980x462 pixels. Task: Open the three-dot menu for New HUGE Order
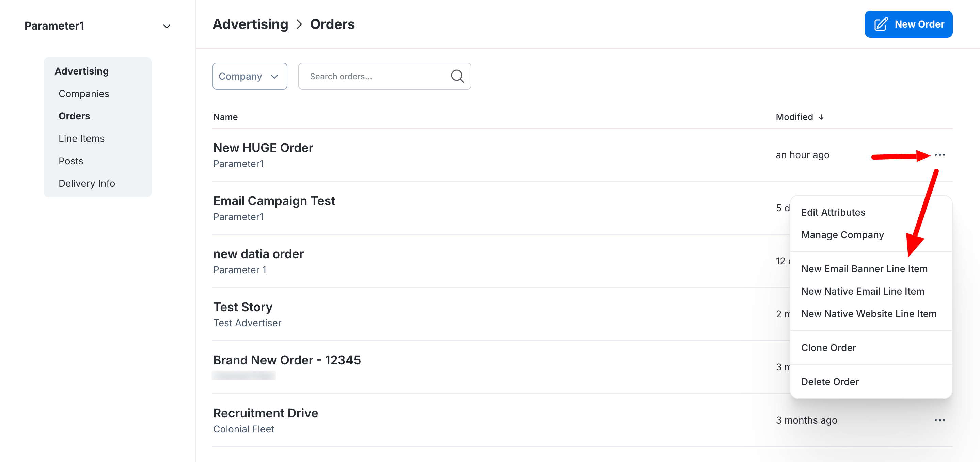point(939,155)
